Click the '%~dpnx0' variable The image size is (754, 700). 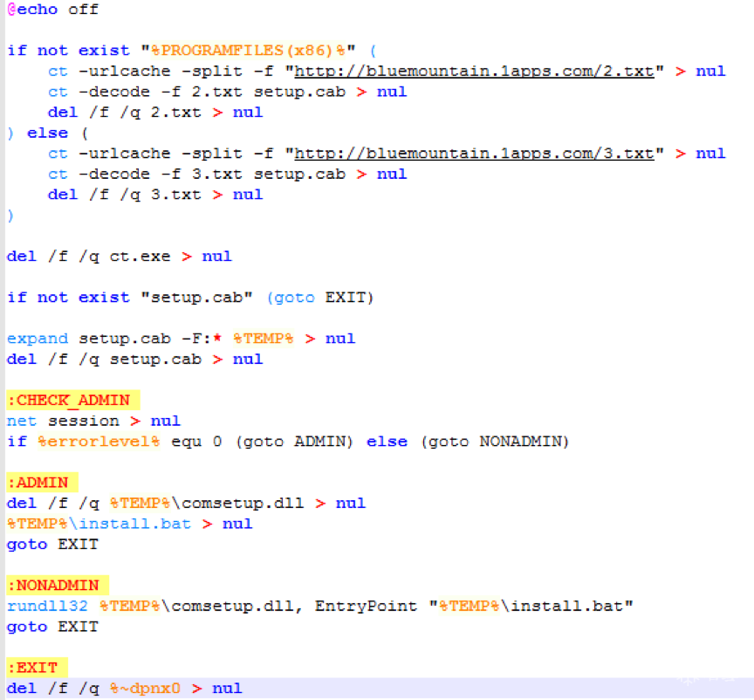(x=145, y=689)
